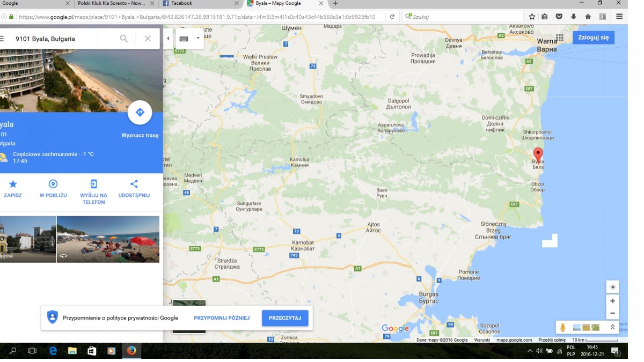Open the Google apps grid
The image size is (644, 362).
coord(560,38)
